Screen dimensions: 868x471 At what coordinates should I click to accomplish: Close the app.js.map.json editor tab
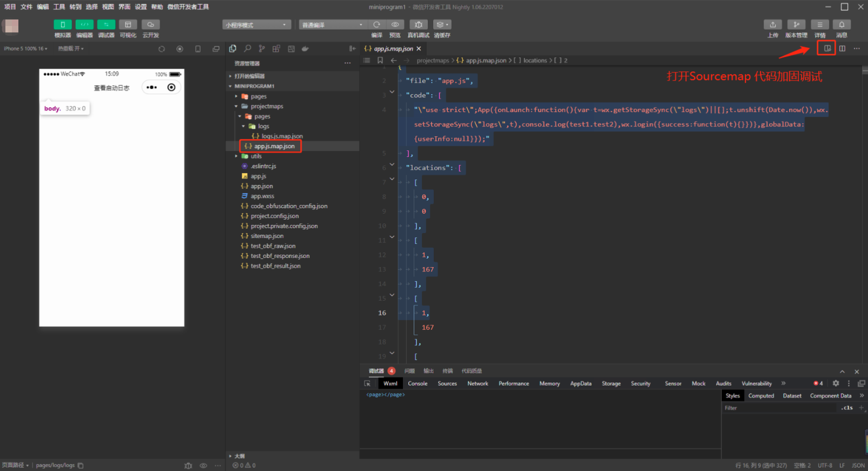(419, 49)
